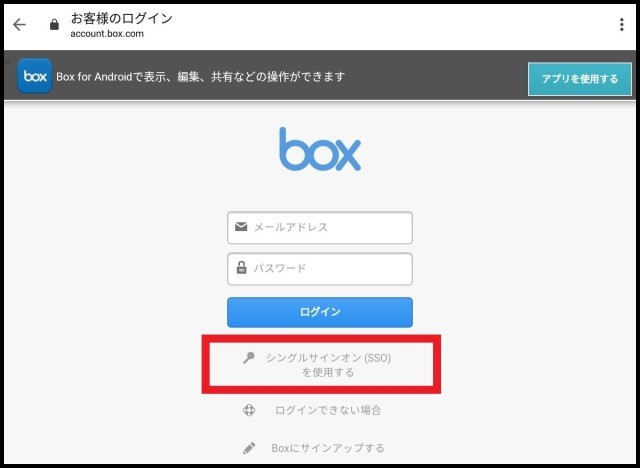Click the envelope icon in email field
The height and width of the screenshot is (468, 640).
(x=241, y=227)
